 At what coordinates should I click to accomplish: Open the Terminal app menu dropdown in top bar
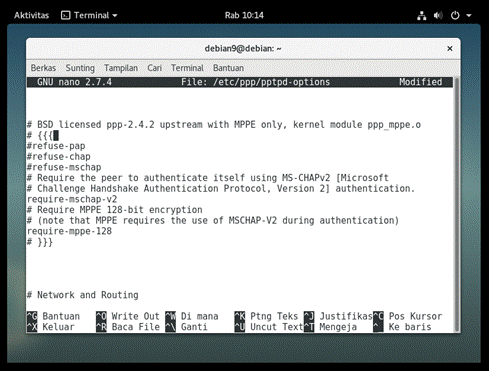coord(89,15)
